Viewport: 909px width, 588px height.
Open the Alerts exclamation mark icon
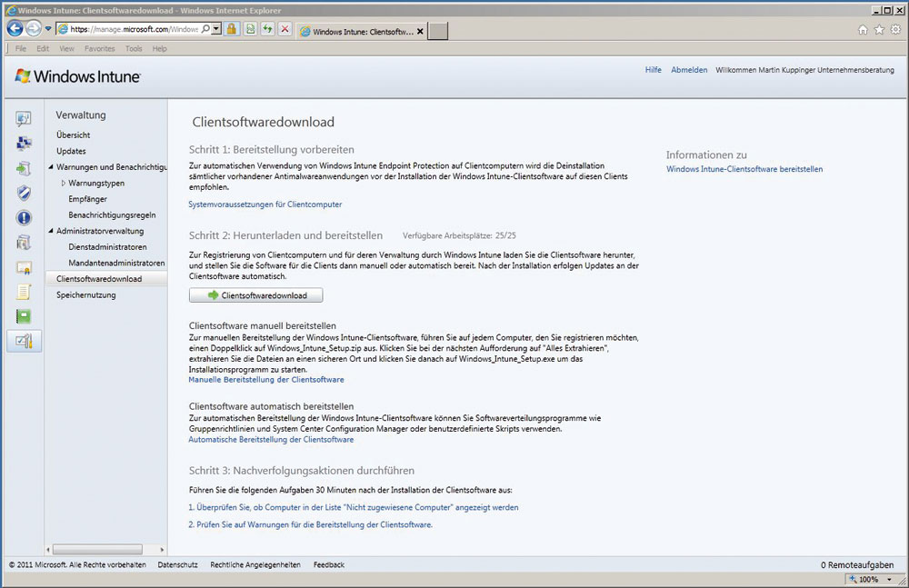(x=24, y=218)
